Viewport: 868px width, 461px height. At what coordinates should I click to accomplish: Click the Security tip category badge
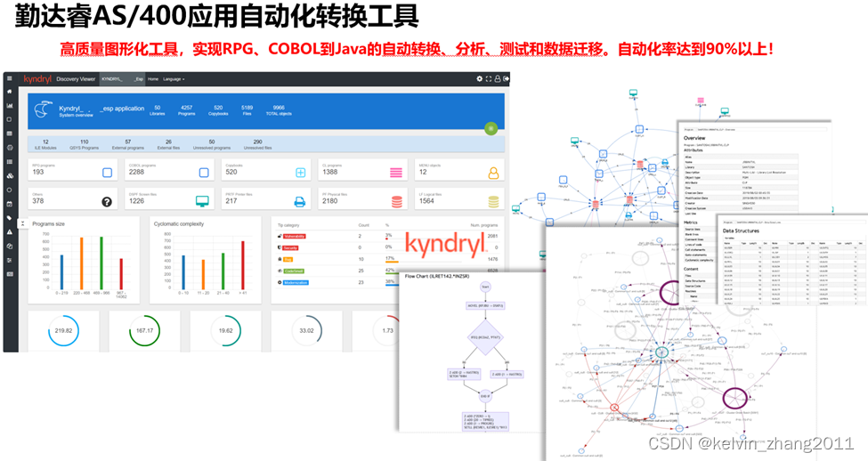click(x=291, y=248)
